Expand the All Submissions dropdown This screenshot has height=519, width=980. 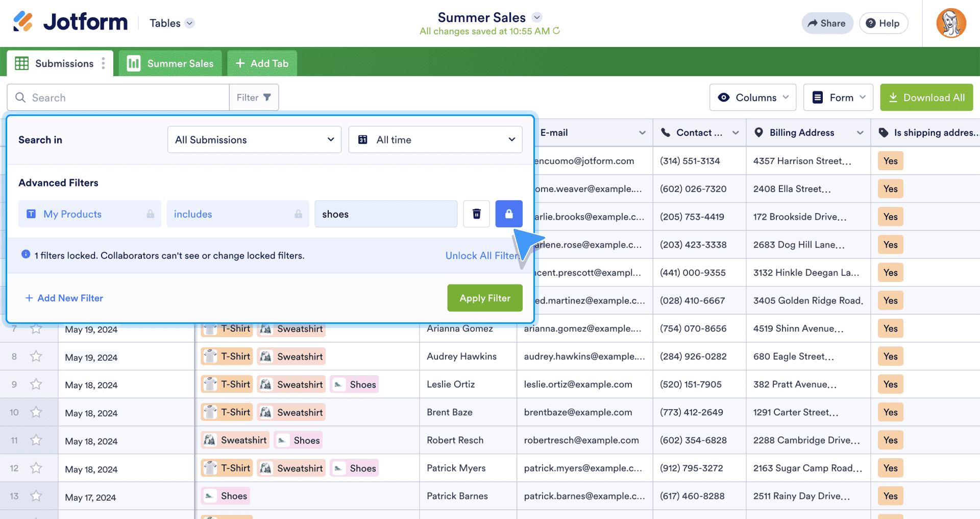[x=254, y=139]
